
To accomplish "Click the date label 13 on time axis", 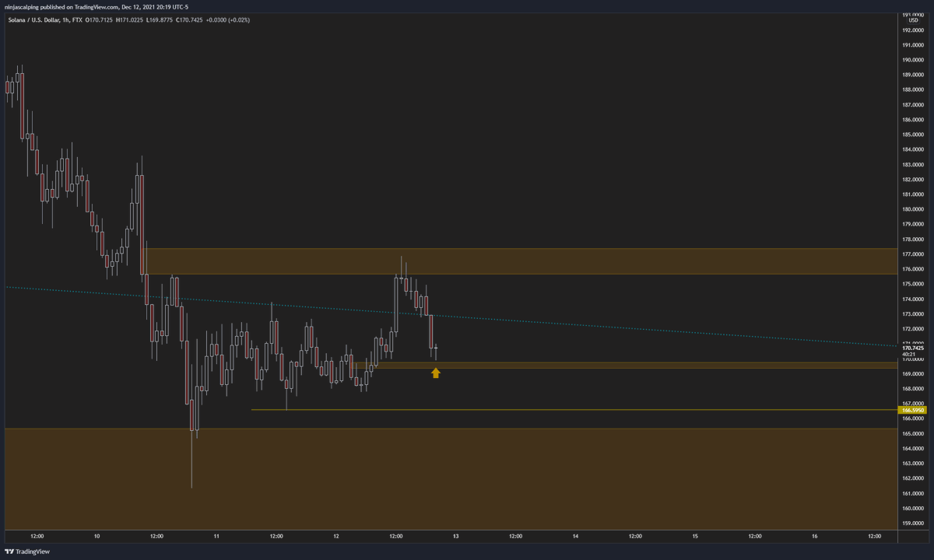I will coord(456,536).
